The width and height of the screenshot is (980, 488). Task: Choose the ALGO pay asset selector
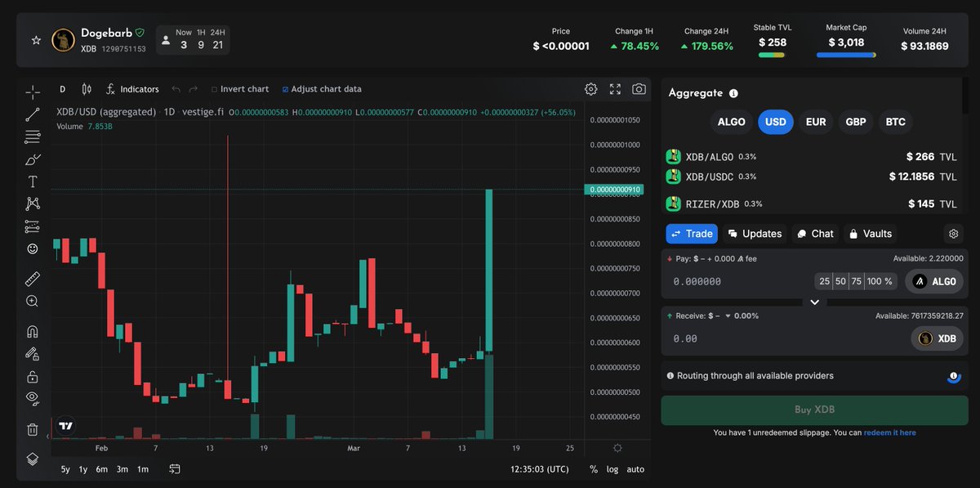coord(934,281)
